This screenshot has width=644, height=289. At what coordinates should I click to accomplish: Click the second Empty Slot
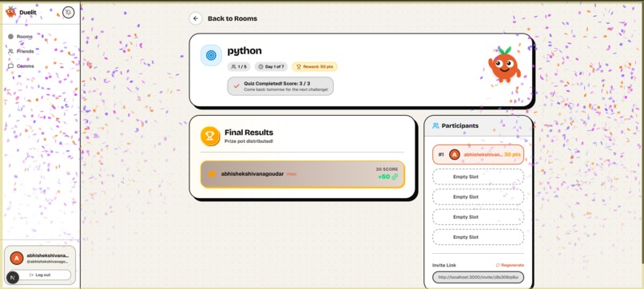(478, 197)
